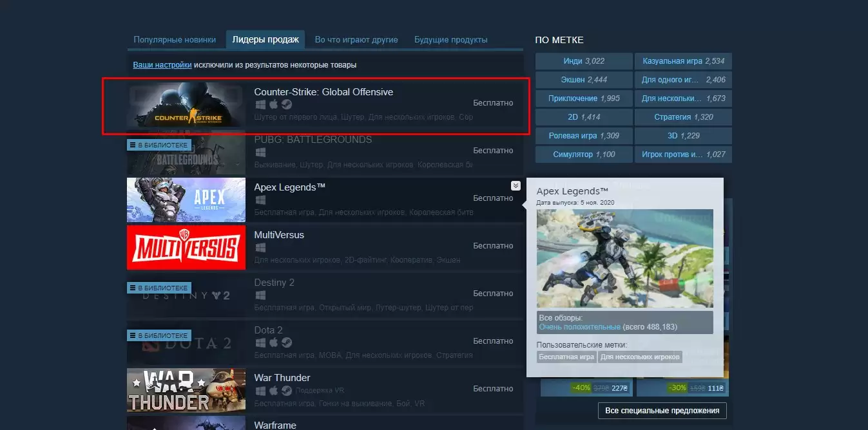868x430 pixels.
Task: Open the Ваши настройки link
Action: (x=162, y=65)
